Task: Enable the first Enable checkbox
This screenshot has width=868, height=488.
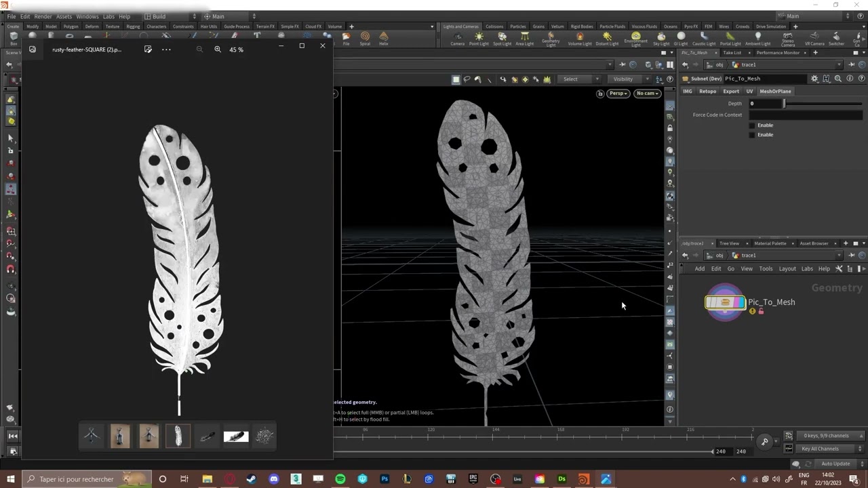Action: point(751,125)
